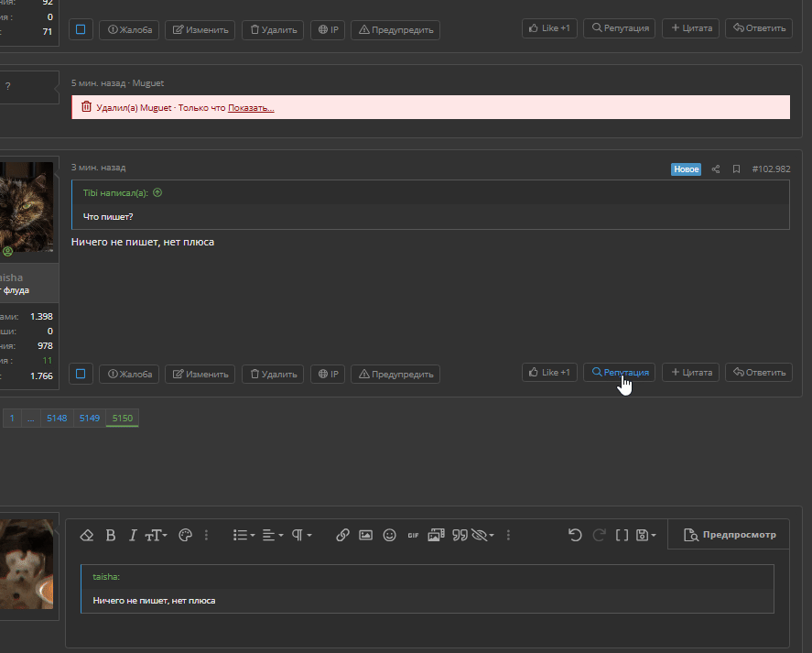Click the '3 мин. назад' timestamp

click(x=98, y=168)
